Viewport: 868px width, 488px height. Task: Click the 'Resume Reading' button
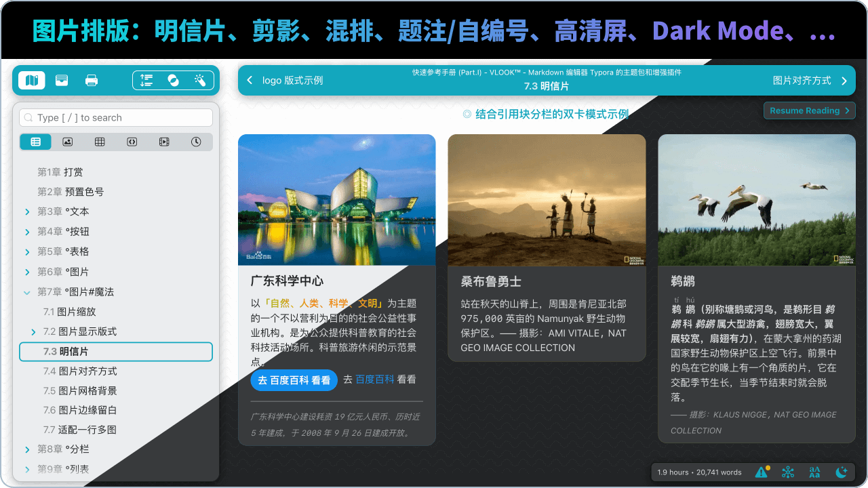(810, 110)
